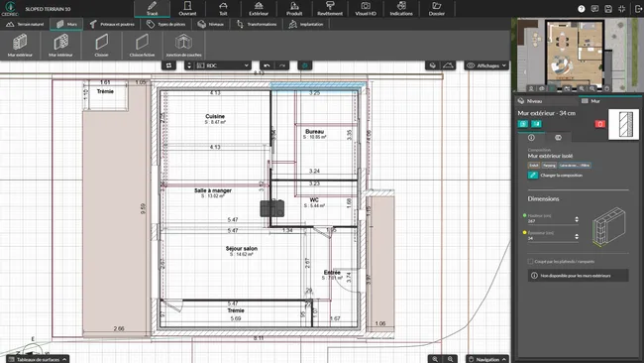Screen dimensions: 644x363
Task: Open the Poteaux et poutres tab
Action: (x=112, y=24)
